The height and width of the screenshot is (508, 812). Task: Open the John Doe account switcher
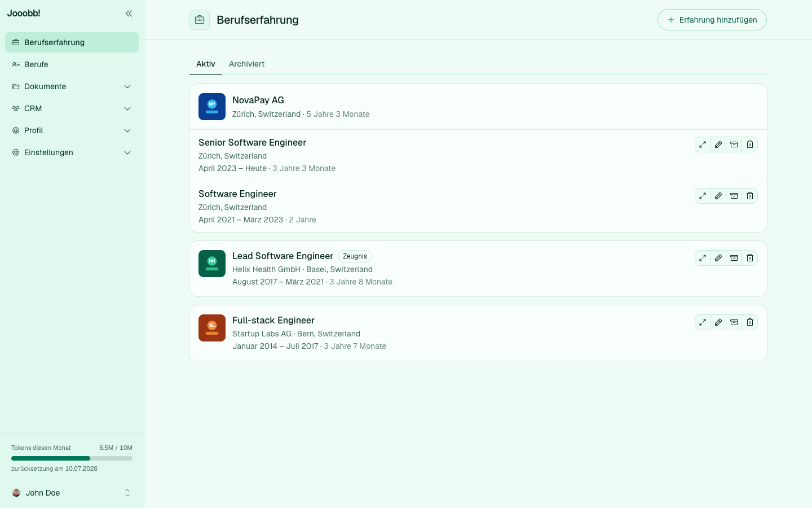(72, 493)
